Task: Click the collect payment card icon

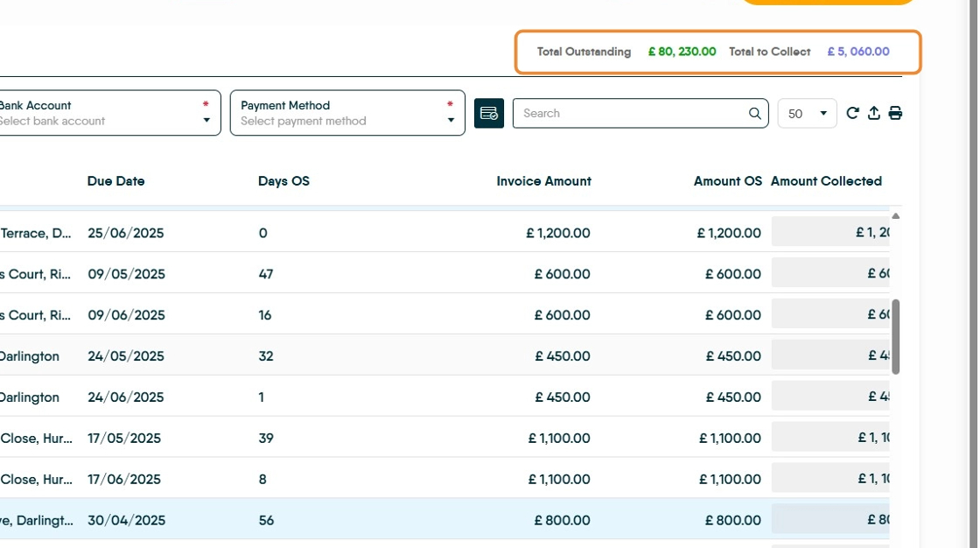Action: coord(489,114)
